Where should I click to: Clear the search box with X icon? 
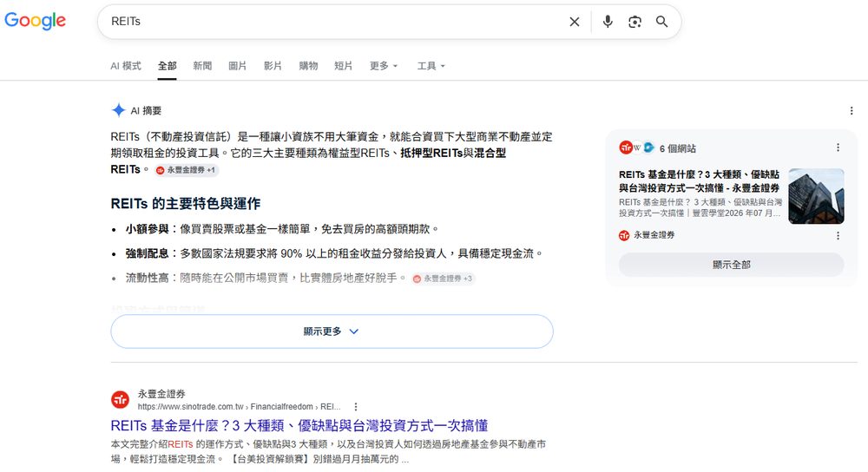point(575,22)
